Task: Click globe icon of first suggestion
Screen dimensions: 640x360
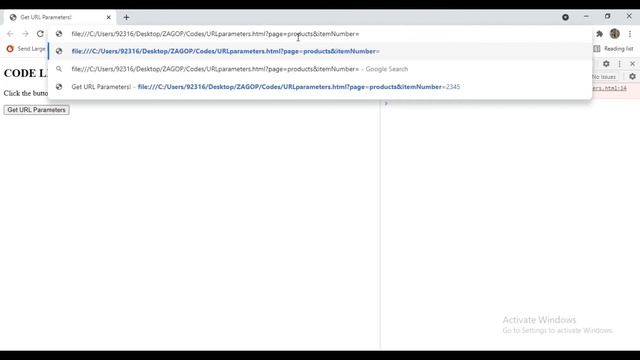Action: tap(59, 51)
